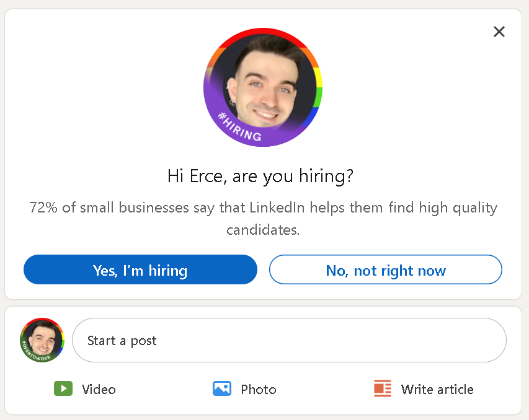Click the "Hi Erce, are you hiring?" heading
The width and height of the screenshot is (529, 420).
[x=260, y=177]
